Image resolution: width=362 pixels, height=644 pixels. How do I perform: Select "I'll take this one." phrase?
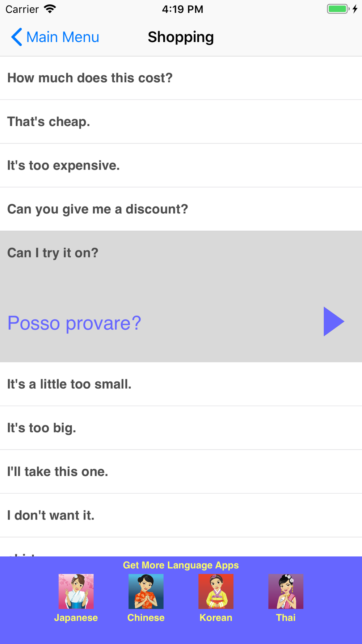point(181,472)
